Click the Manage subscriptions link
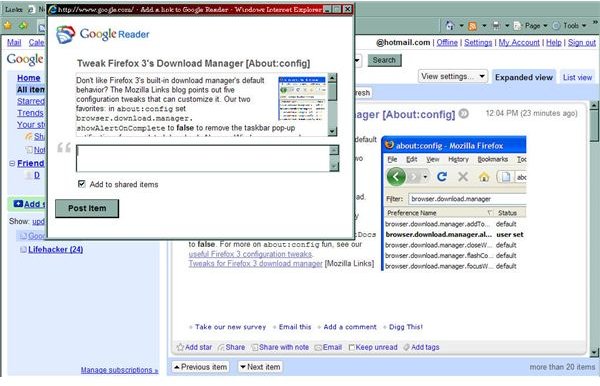Screen dimensions: 600x386 pyautogui.click(x=119, y=370)
